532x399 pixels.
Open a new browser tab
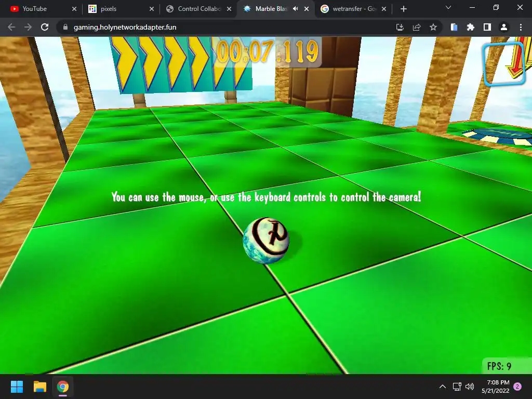403,9
